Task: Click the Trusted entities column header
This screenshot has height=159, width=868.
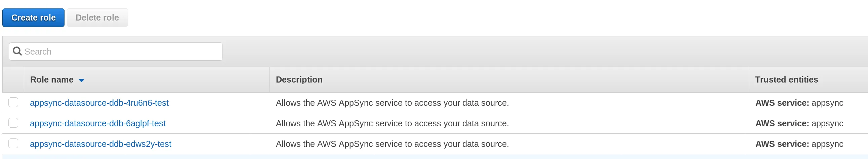Action: pyautogui.click(x=786, y=80)
